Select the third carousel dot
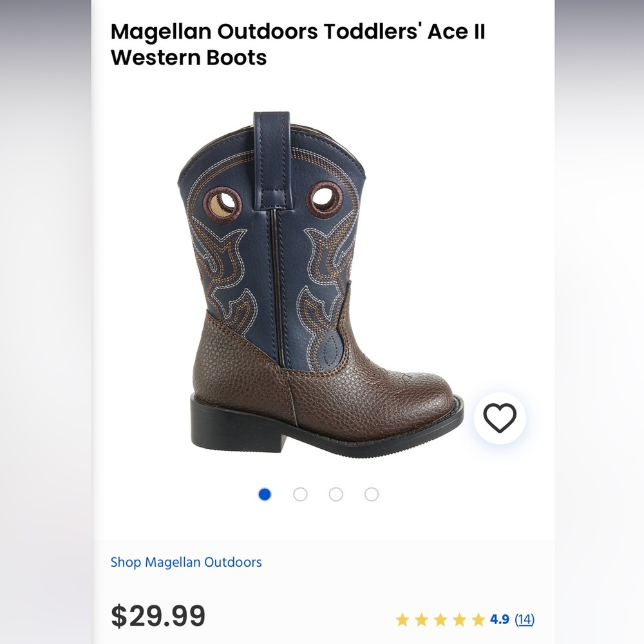Screen dimensions: 644x644 coord(336,493)
